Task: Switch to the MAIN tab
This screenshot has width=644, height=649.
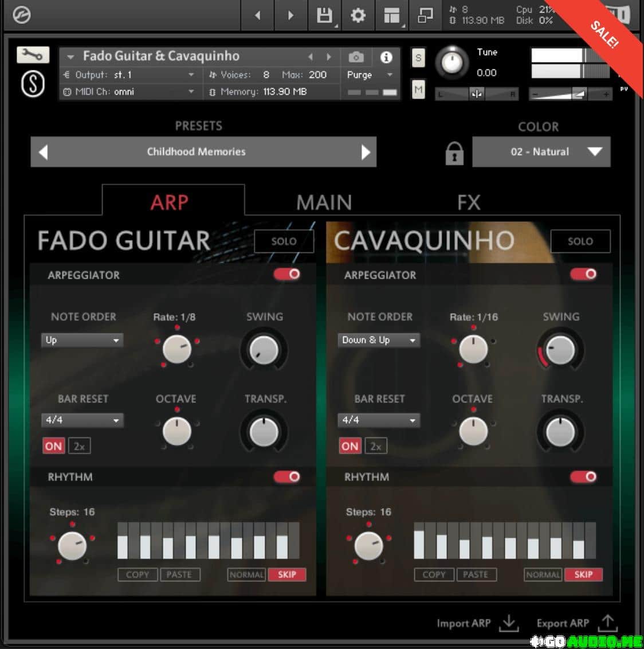Action: 324,202
